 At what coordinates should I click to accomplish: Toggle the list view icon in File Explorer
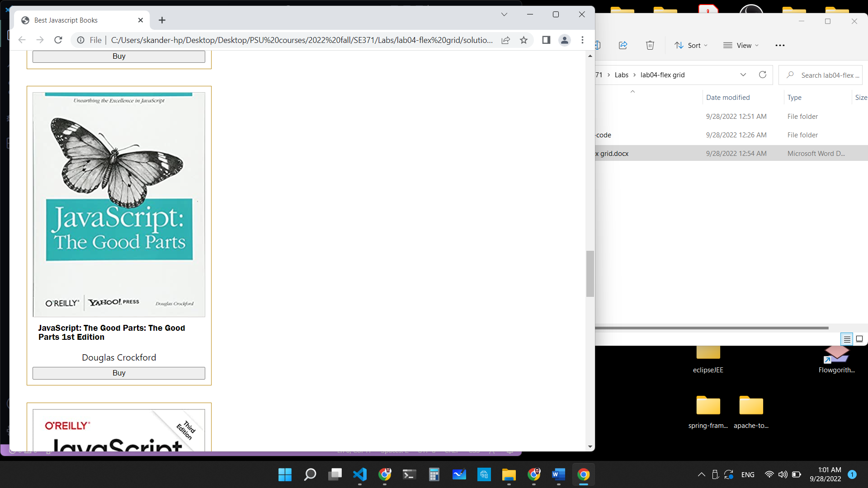pos(847,338)
